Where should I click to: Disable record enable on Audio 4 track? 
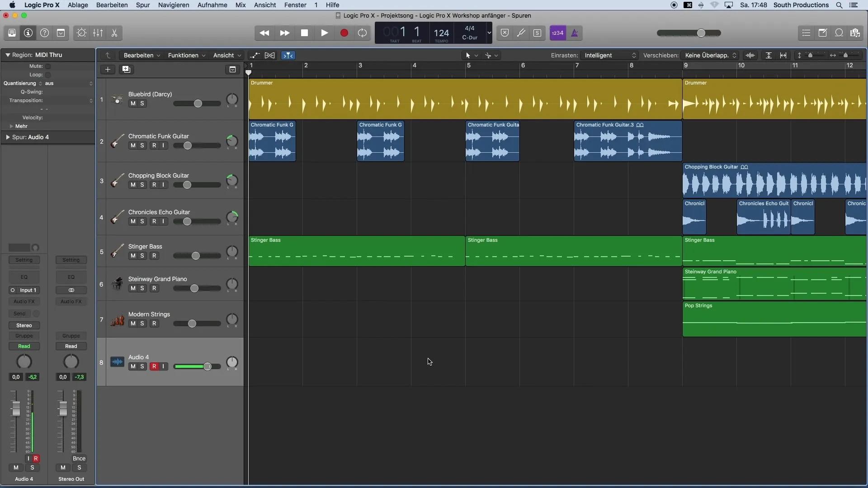pyautogui.click(x=154, y=366)
